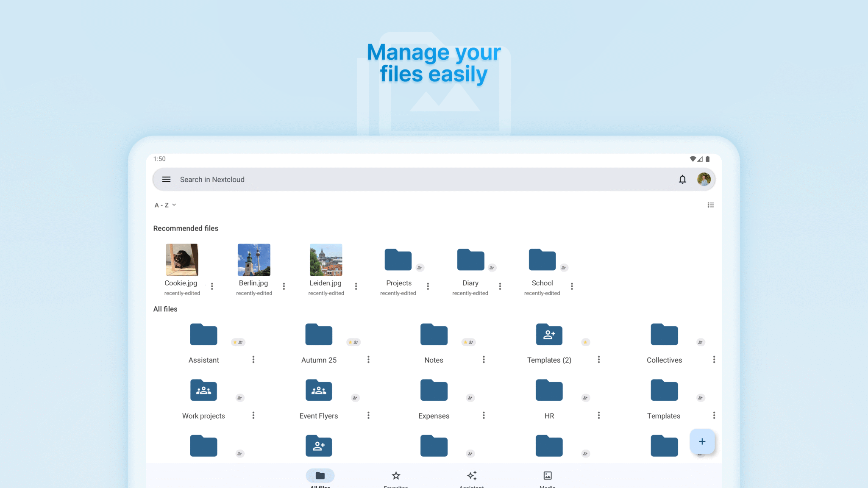
Task: Open the recommended Projects folder
Action: pyautogui.click(x=398, y=260)
